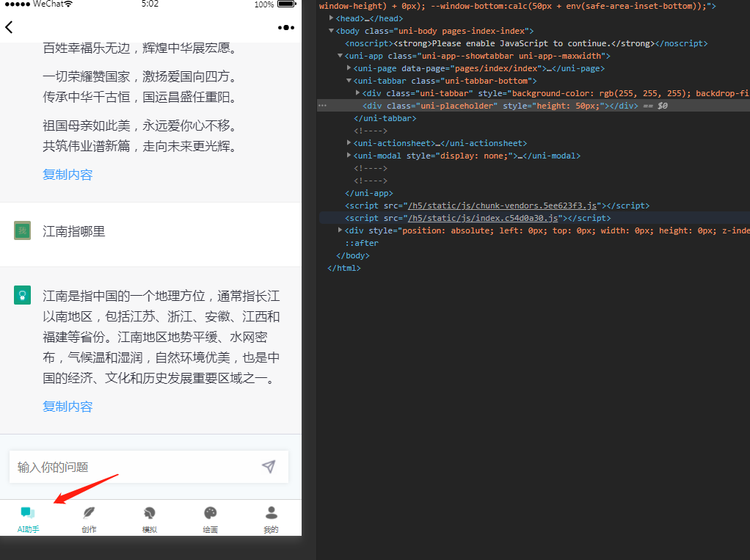Tap the AI助手 chat bubble icon

28,513
